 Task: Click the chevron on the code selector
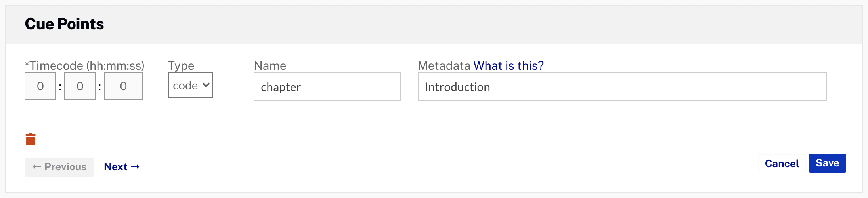click(206, 85)
